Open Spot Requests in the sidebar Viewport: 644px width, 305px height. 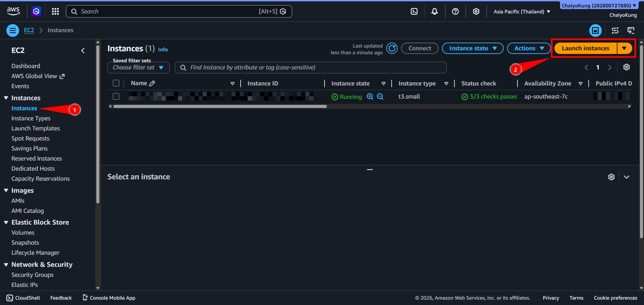pos(30,138)
